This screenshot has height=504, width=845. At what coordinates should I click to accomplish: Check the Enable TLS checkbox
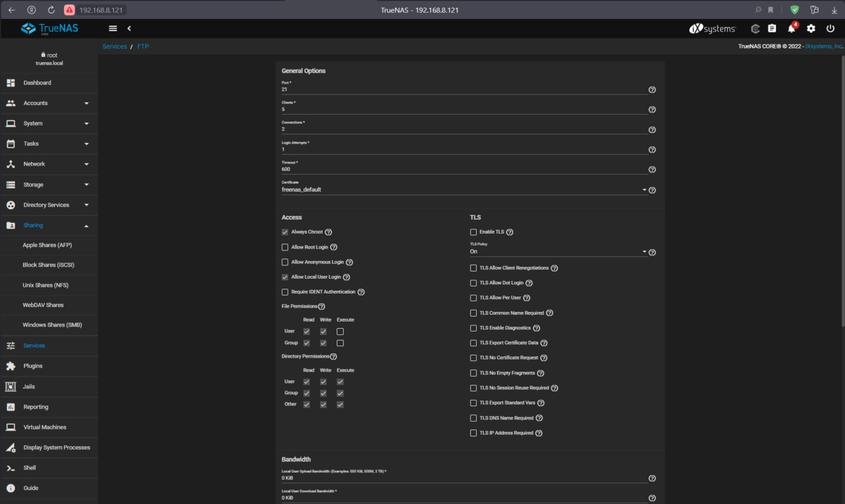(474, 232)
